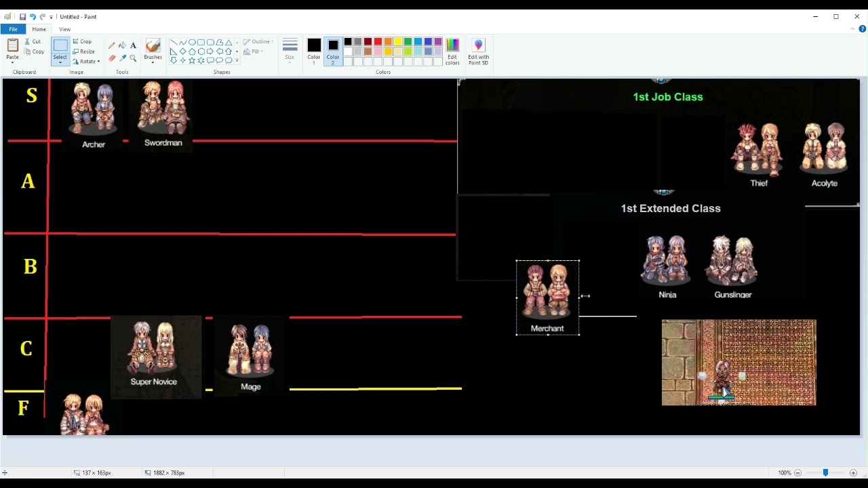Click the selected Merchant sprite on canvas
Viewport: 868px width, 488px height.
(x=547, y=298)
